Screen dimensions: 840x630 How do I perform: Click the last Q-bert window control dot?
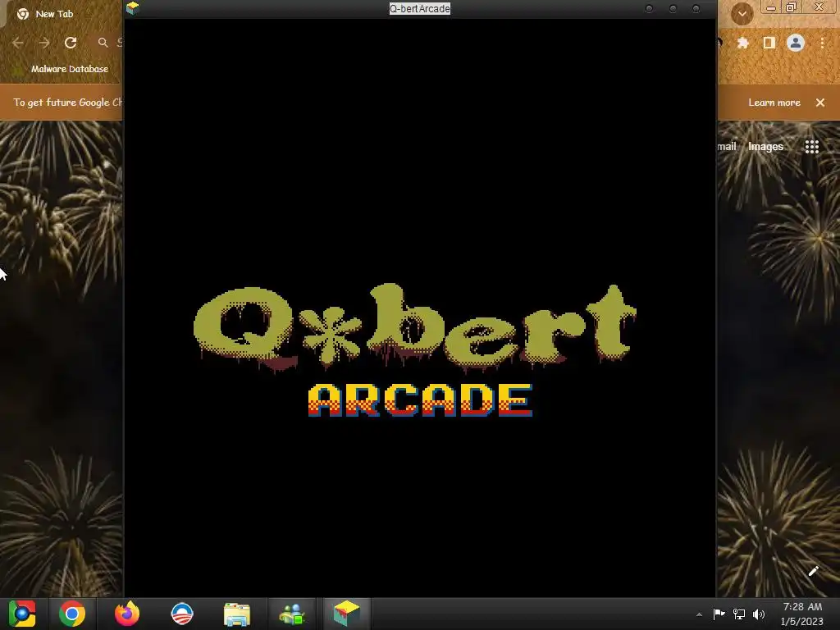click(696, 8)
